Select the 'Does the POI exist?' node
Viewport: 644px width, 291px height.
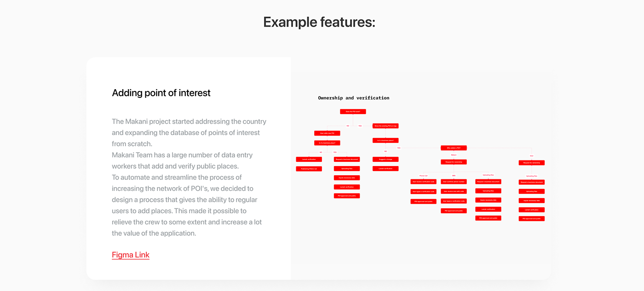tap(353, 112)
